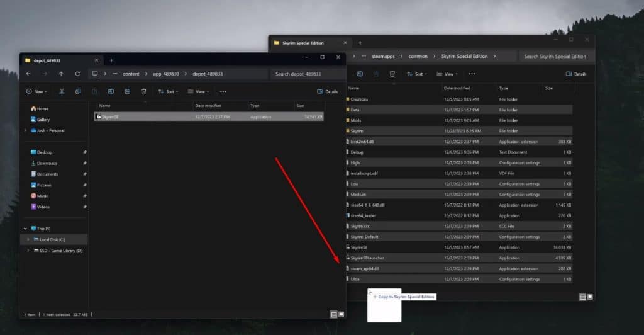This screenshot has height=335, width=644.
Task: Click the Delete trash icon in depot_489833 toolbar
Action: (143, 91)
